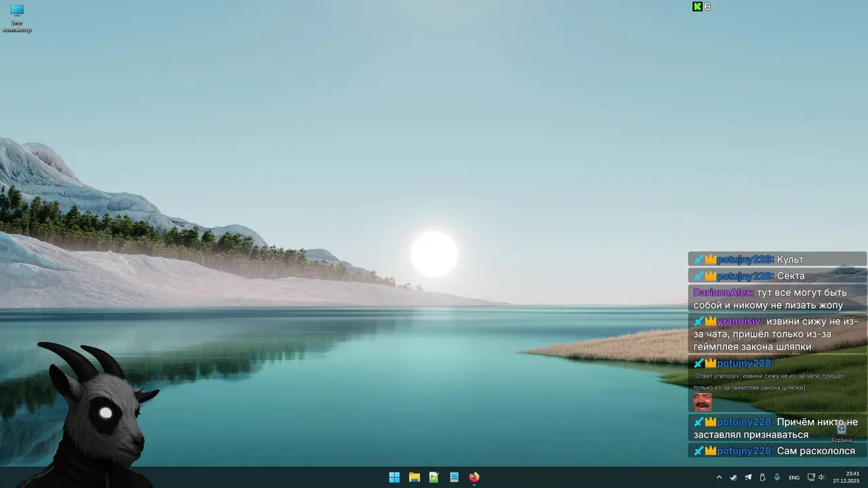Image resolution: width=868 pixels, height=488 pixels.
Task: Select the 'Корзина' recycle bin icon
Action: [842, 432]
